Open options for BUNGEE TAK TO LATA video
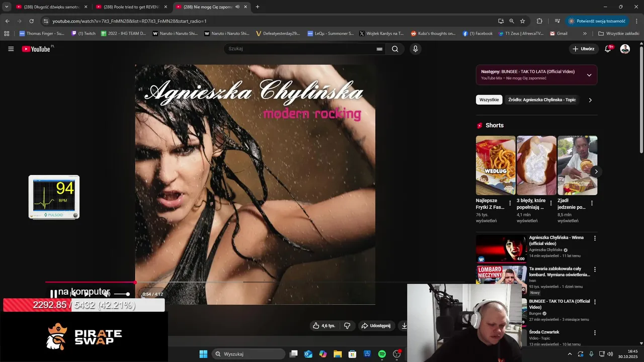The height and width of the screenshot is (362, 644). (595, 302)
